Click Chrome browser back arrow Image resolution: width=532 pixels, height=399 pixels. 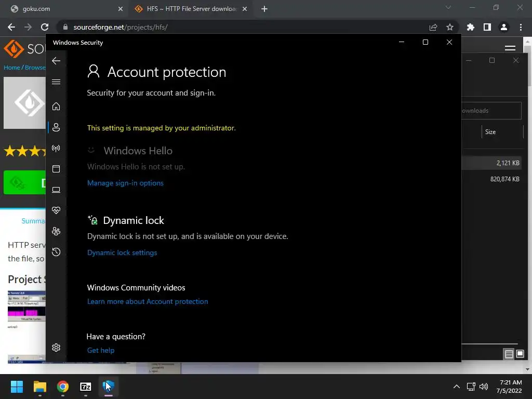(11, 27)
